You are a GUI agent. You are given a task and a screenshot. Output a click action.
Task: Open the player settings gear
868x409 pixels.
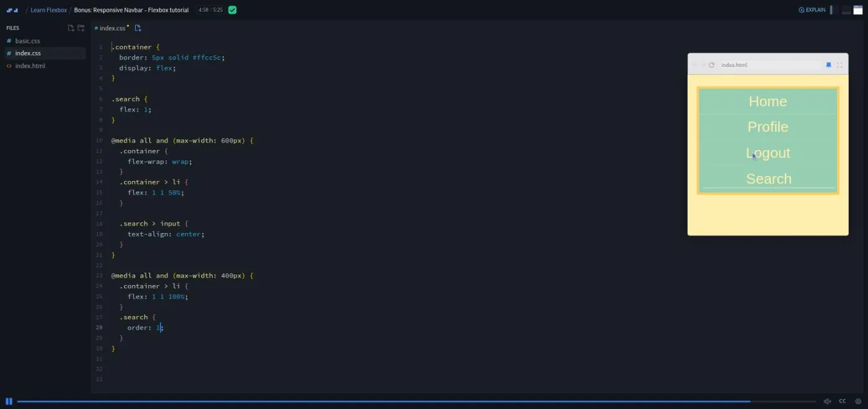pos(858,401)
